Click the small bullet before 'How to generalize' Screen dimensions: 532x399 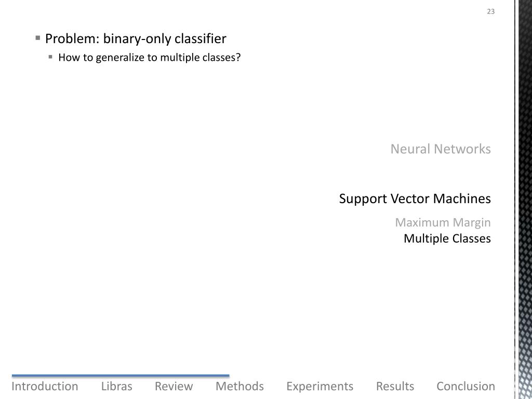(x=51, y=57)
